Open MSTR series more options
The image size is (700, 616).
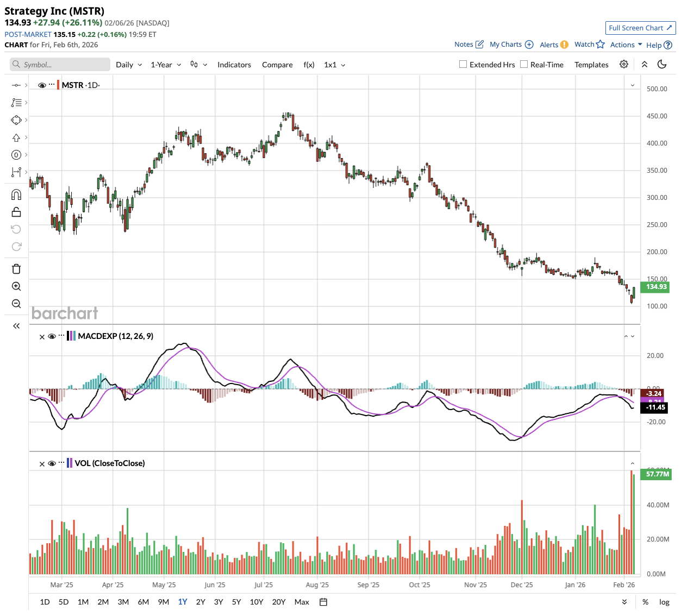[52, 85]
